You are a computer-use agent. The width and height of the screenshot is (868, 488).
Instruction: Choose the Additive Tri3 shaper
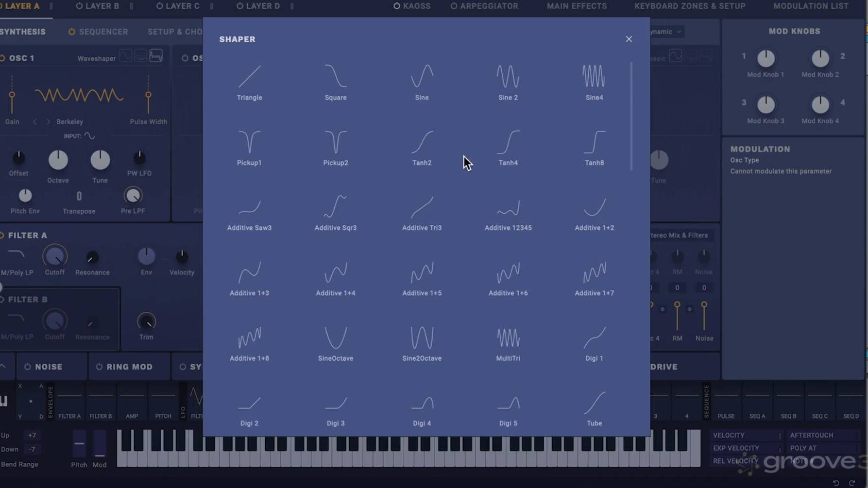click(422, 213)
